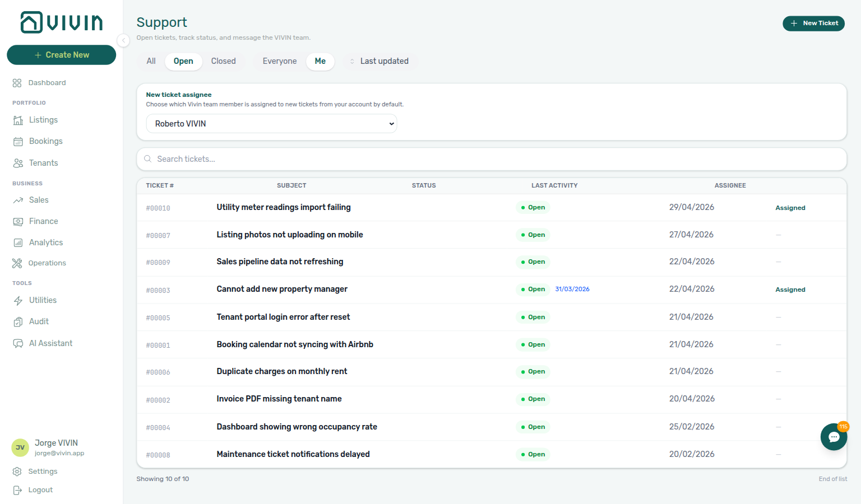Go to Finance page
Viewport: 861px width, 504px height.
[44, 221]
